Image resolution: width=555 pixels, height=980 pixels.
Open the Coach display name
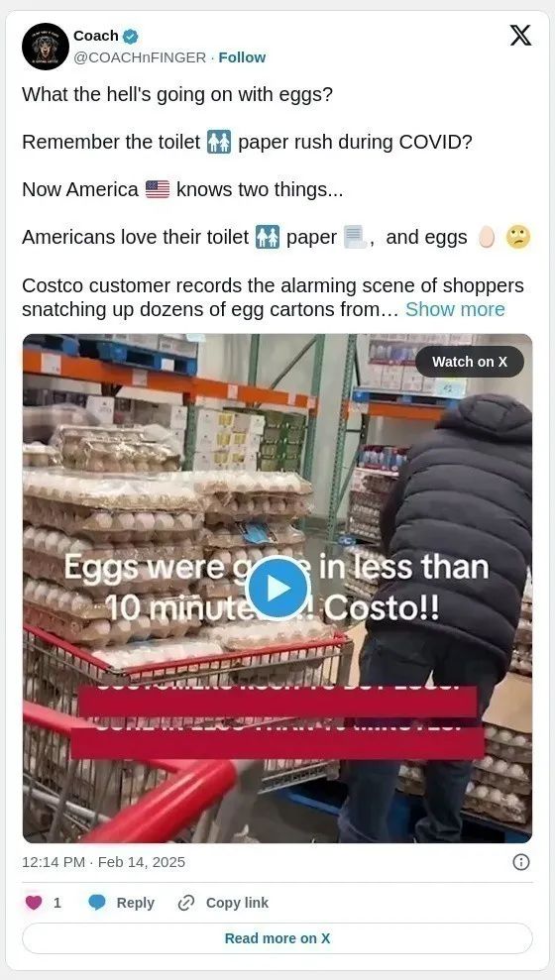[95, 37]
